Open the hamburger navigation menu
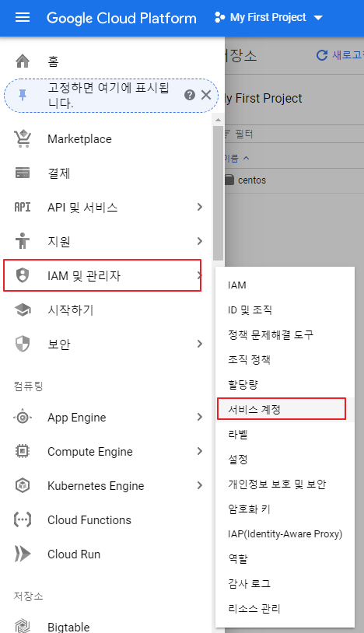 [x=23, y=18]
